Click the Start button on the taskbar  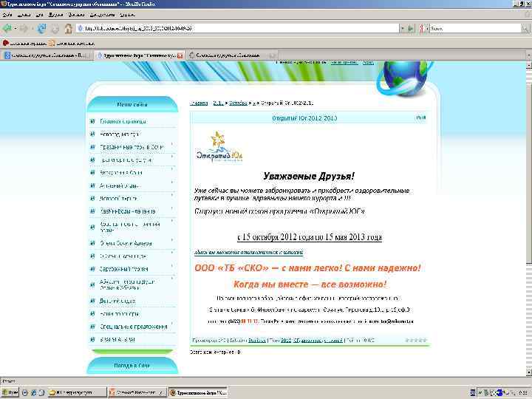[x=10, y=392]
